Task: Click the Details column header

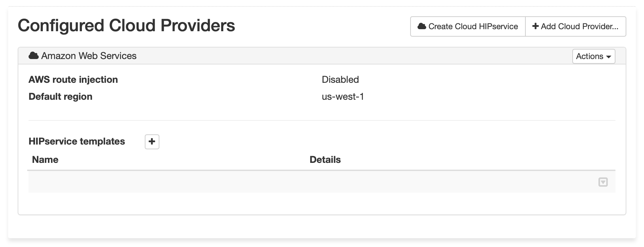Action: click(x=325, y=160)
